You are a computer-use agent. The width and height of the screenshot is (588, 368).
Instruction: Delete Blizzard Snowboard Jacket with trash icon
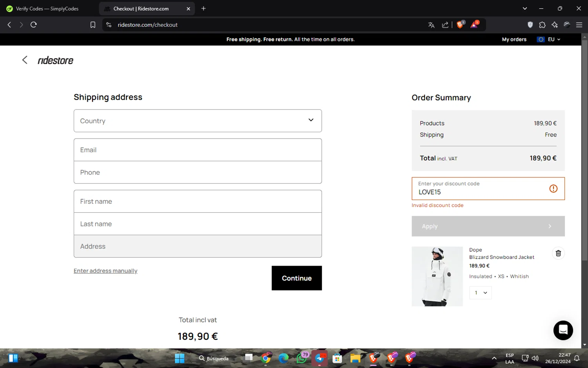[x=558, y=253]
